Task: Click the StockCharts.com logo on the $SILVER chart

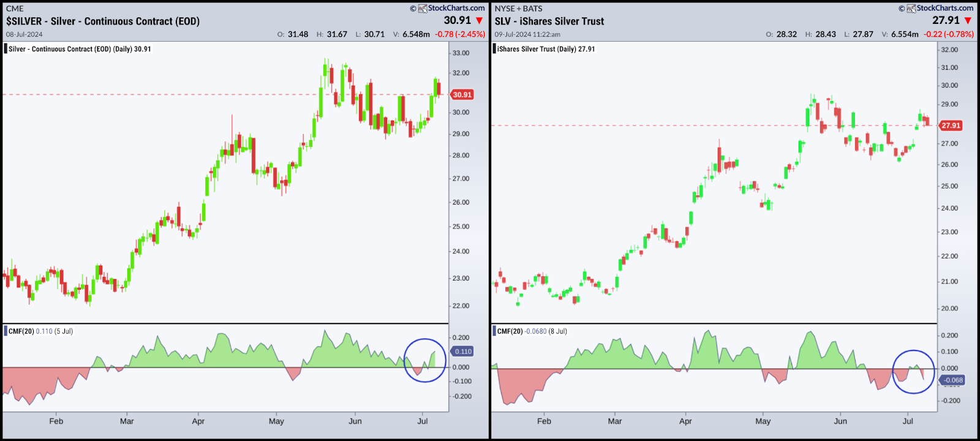Action: pyautogui.click(x=451, y=8)
